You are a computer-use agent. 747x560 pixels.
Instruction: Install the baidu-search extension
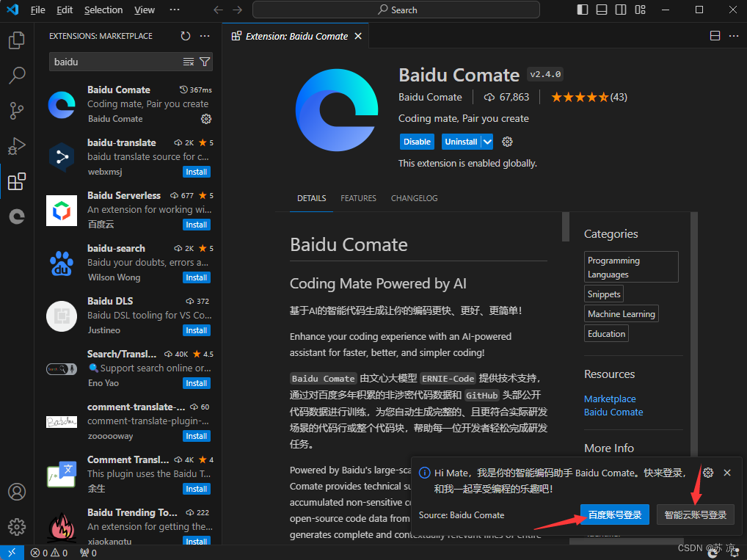[x=196, y=277]
